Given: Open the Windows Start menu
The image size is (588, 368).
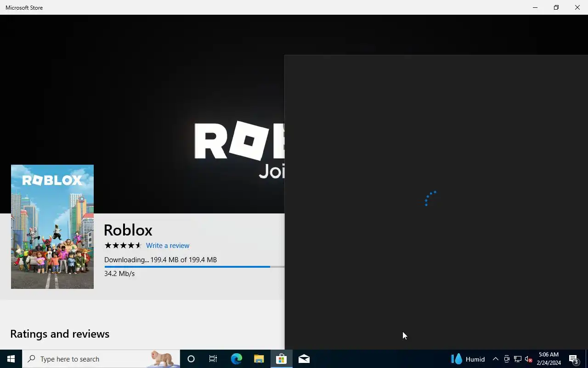Looking at the screenshot, I should click(11, 359).
